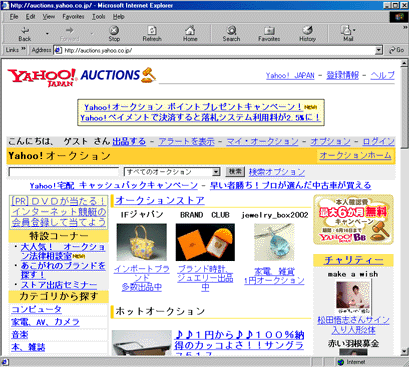Click the 音楽 category link
The width and height of the screenshot is (409, 367).
20,335
